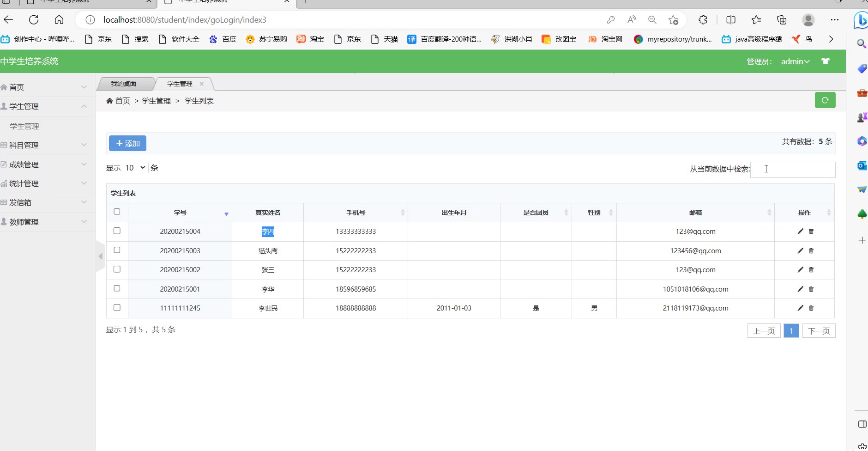Open browser split screen icon
Screen dimensions: 868x451
pos(731,20)
